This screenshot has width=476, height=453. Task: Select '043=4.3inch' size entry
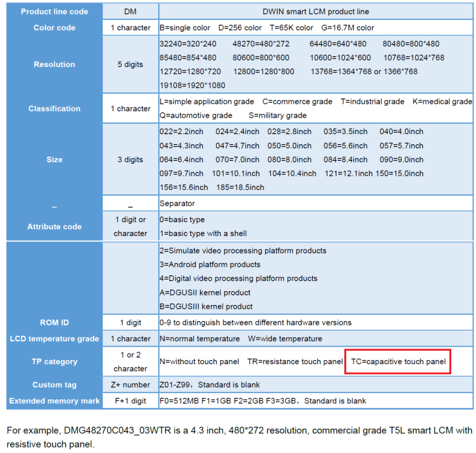tap(182, 146)
